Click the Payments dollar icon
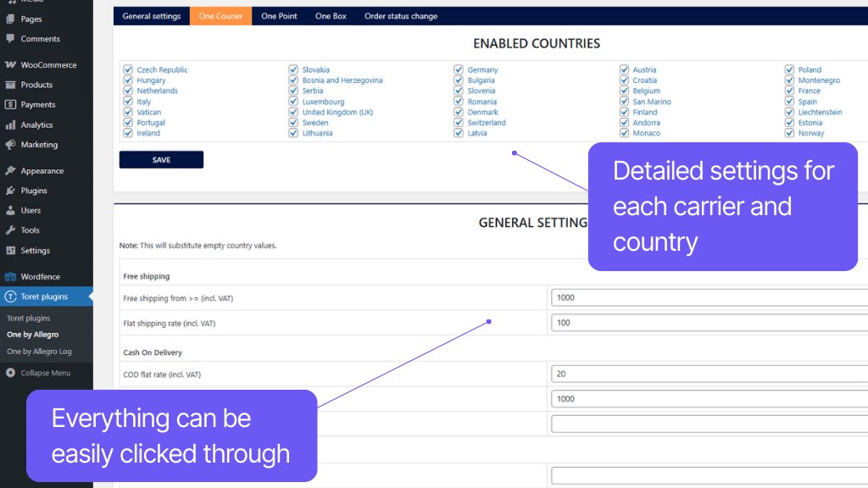 pyautogui.click(x=10, y=104)
